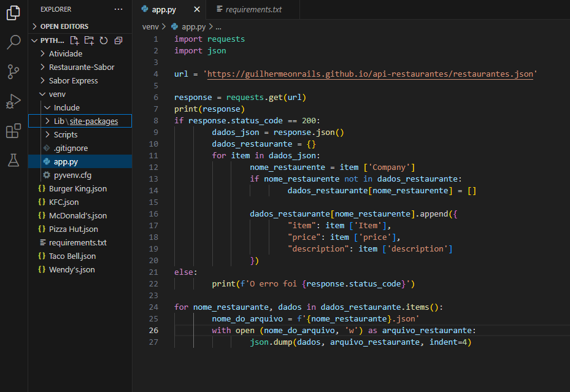Open the Explorer view in activity bar
This screenshot has height=392, width=570.
click(x=13, y=13)
